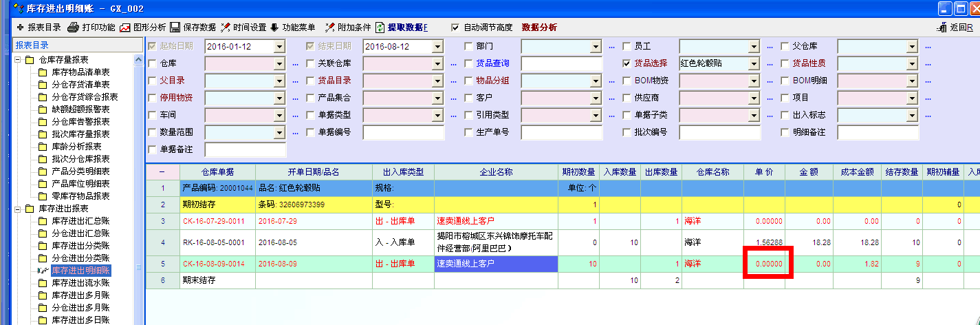Click the 附加条件 toolbar icon
980x325 pixels.
point(330,28)
